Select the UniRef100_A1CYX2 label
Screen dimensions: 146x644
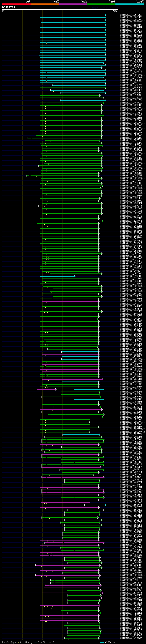coord(131,316)
